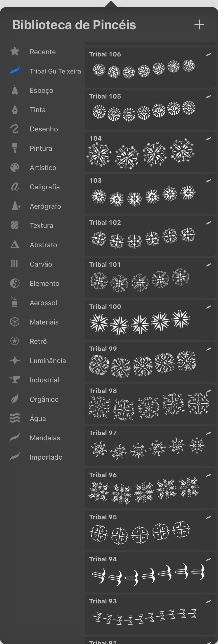The width and height of the screenshot is (218, 644).
Task: Select the Tinta pen nib icon
Action: (15, 109)
